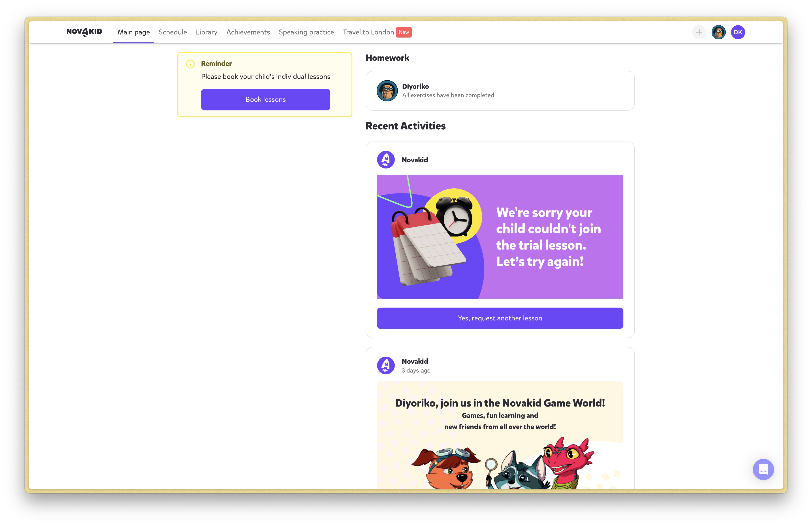The image size is (812, 526).
Task: Add a child with plus icon
Action: click(x=699, y=32)
